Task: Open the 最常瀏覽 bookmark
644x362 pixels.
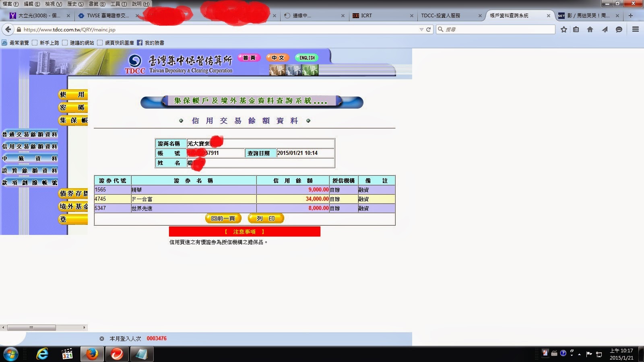Action: [x=15, y=43]
